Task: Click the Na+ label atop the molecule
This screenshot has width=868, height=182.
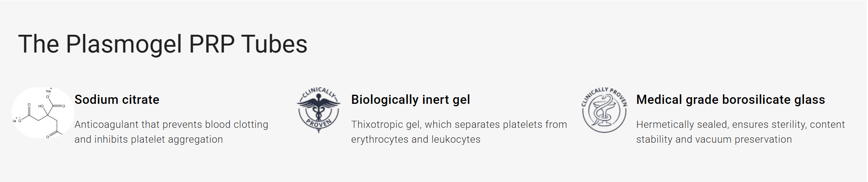Action: click(49, 91)
